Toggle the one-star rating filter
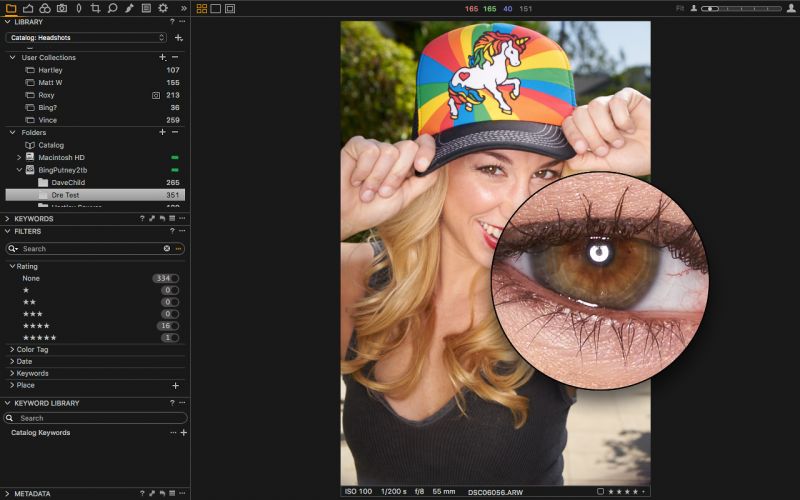 [x=170, y=290]
